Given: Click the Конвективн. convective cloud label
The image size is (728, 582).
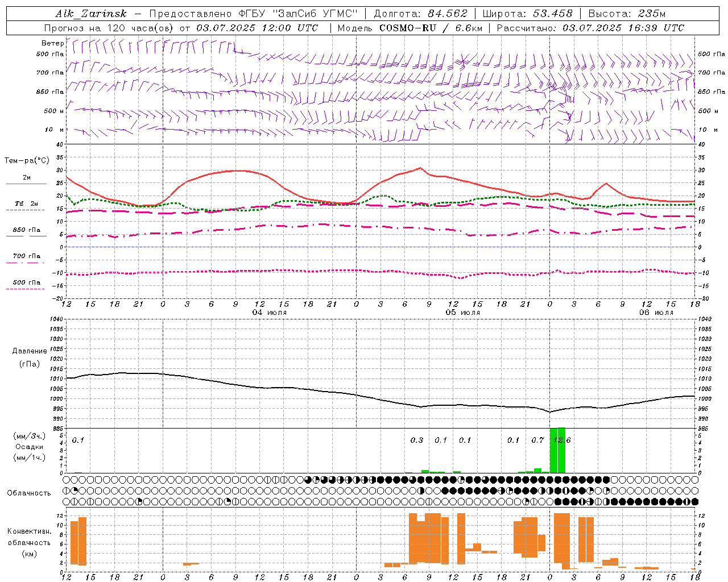Looking at the screenshot, I should [x=29, y=531].
